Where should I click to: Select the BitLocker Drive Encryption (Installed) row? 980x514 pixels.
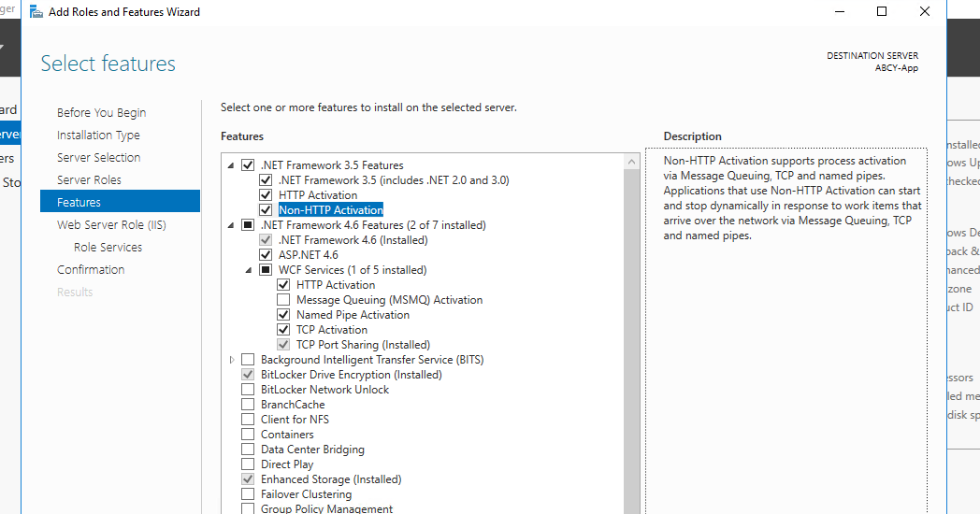click(352, 375)
